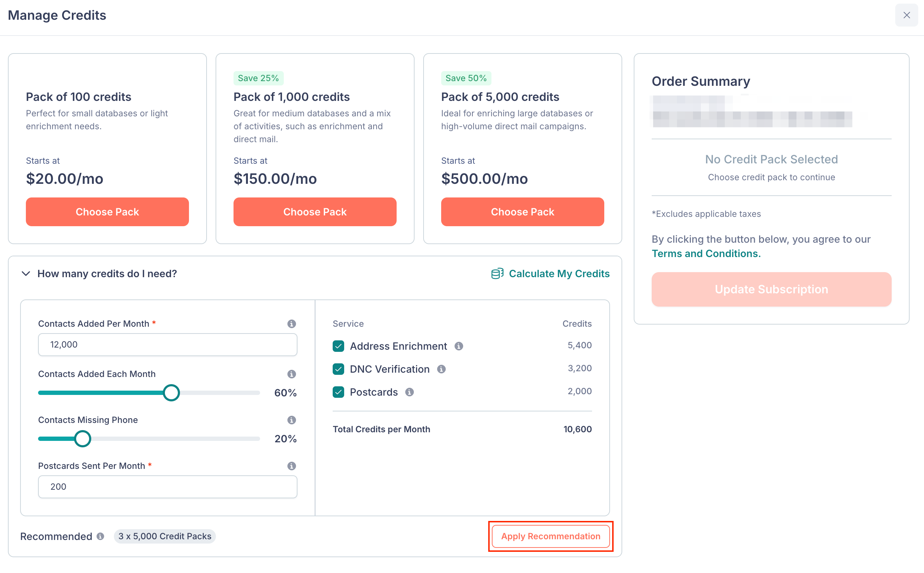This screenshot has height=573, width=924.
Task: Choose the Pack of 1,000 credits
Action: pos(315,212)
